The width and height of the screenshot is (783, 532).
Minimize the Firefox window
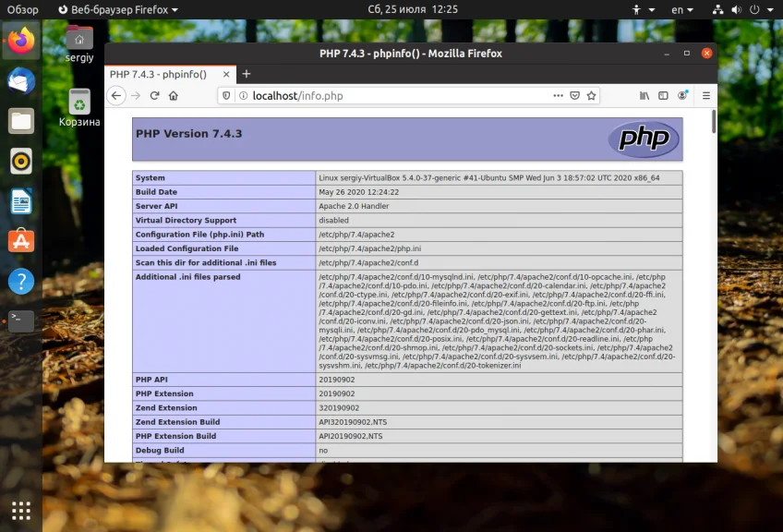pos(667,54)
